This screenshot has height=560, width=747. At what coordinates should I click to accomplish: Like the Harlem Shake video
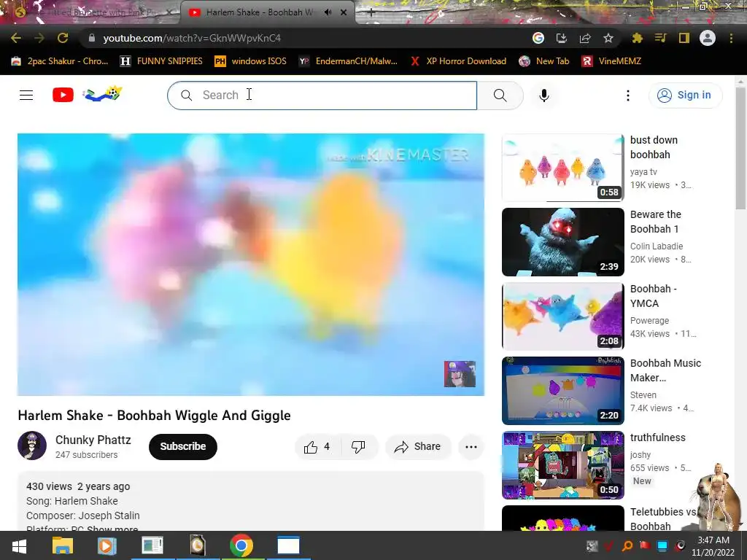[317, 447]
